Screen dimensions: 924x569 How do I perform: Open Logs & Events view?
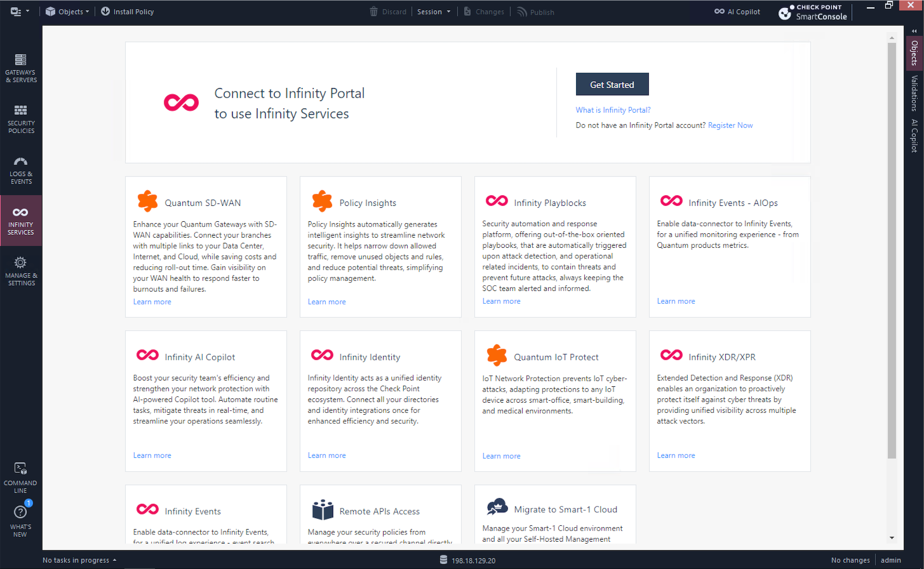pyautogui.click(x=21, y=170)
